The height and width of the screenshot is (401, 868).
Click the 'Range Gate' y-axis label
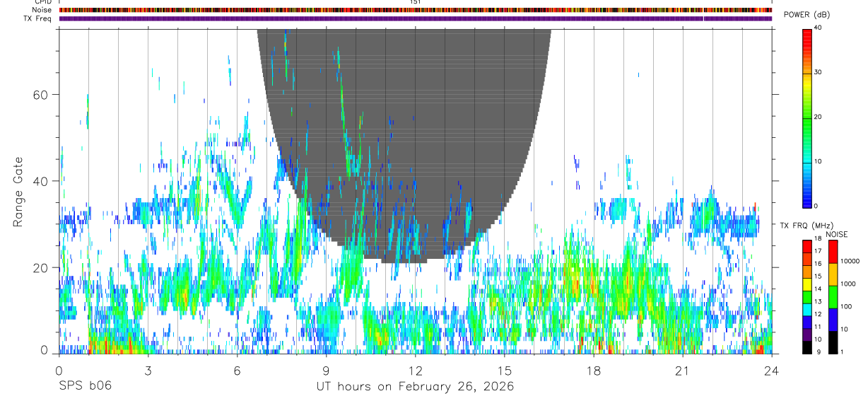[x=18, y=192]
